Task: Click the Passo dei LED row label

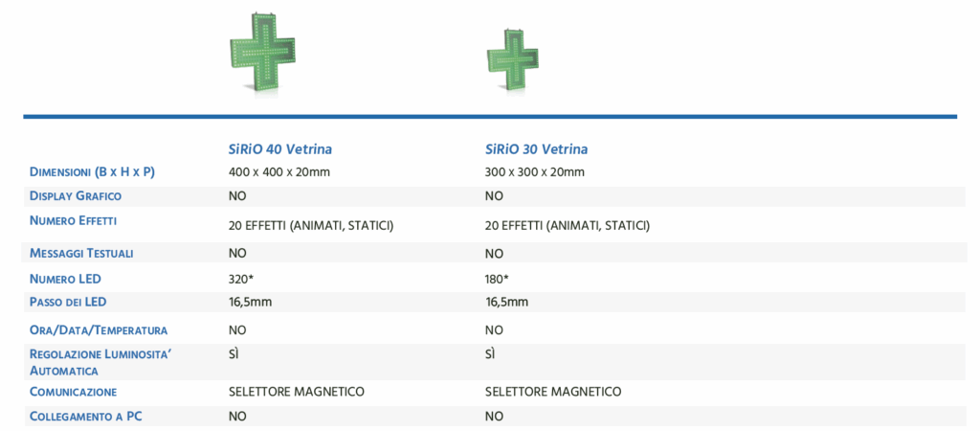Action: pos(69,303)
